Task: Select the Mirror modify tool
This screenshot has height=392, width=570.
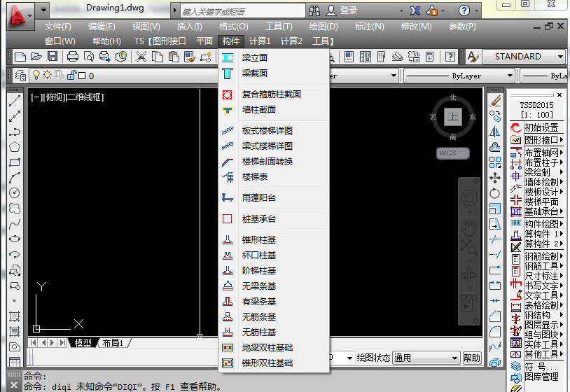Action: coord(495,132)
